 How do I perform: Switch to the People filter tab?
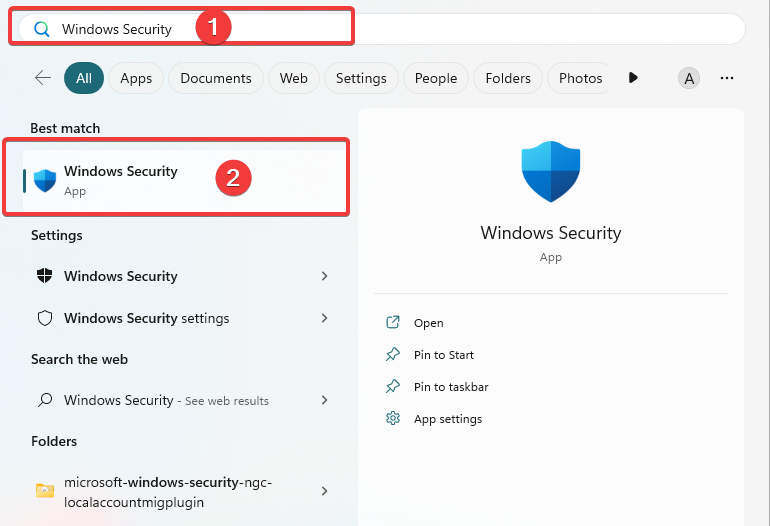pos(436,78)
